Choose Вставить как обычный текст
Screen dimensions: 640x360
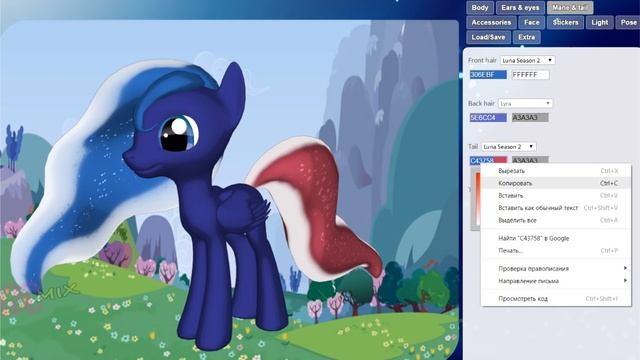(x=556, y=208)
